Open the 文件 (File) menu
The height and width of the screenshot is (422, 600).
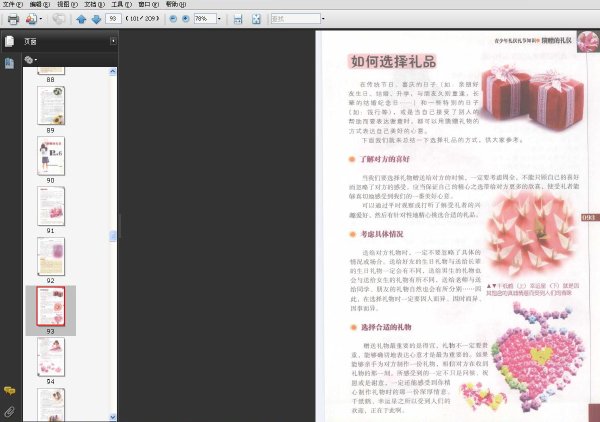(x=13, y=4)
